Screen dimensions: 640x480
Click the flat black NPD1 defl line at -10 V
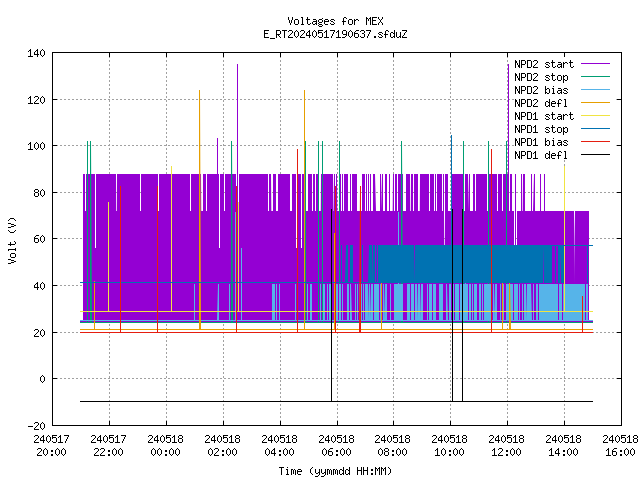(x=336, y=402)
